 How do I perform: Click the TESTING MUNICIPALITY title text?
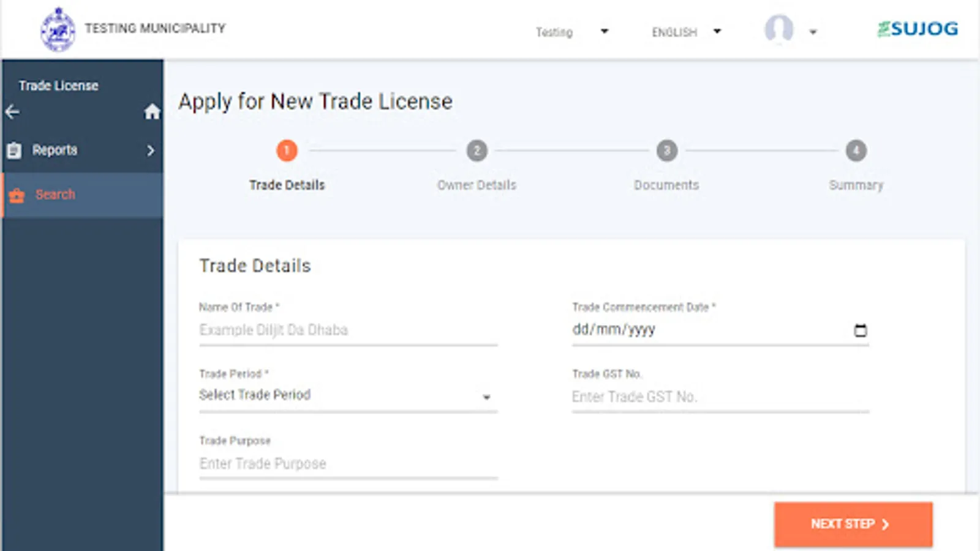coord(155,28)
